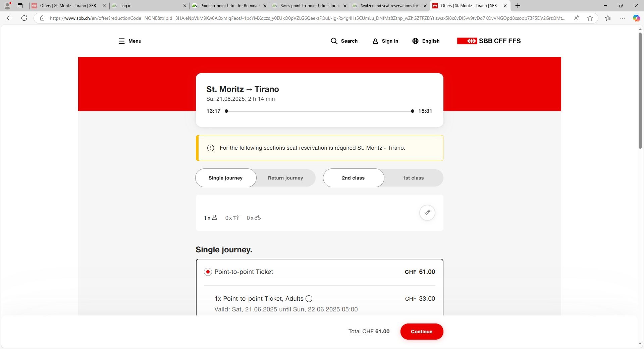Screen dimensions: 644x349
Task: Open the Copilot sidebar icon
Action: pos(636,18)
